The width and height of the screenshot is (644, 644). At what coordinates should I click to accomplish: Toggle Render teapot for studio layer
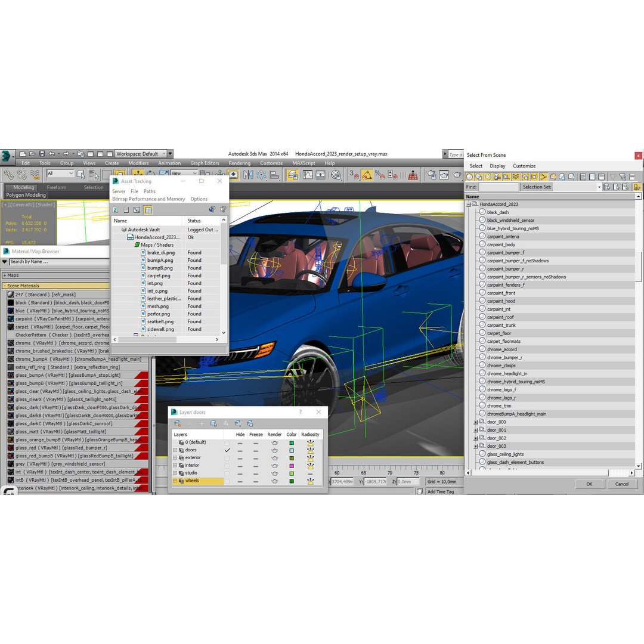(x=274, y=473)
